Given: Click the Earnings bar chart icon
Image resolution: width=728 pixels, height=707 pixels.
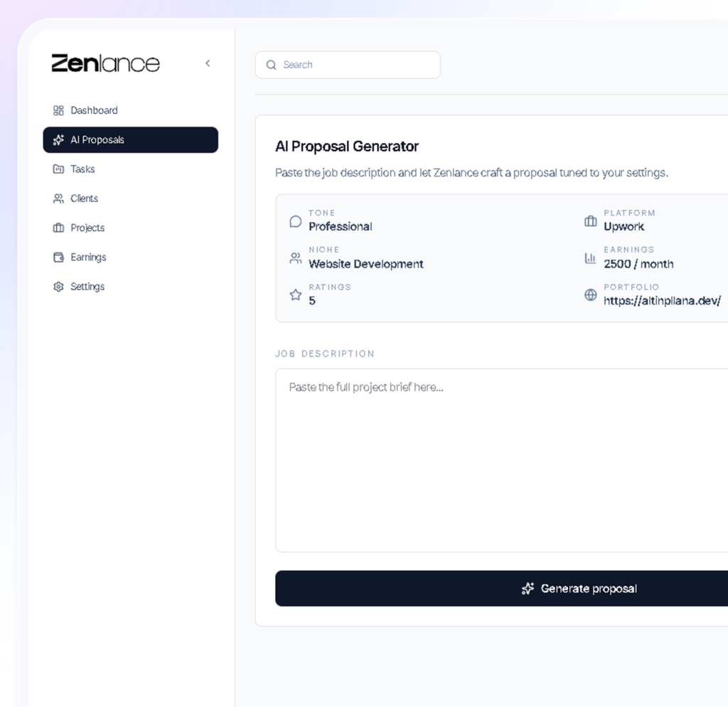Looking at the screenshot, I should click(590, 258).
